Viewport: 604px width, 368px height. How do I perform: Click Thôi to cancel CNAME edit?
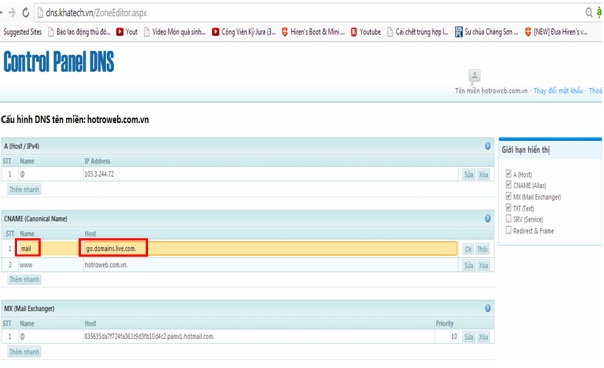point(482,249)
